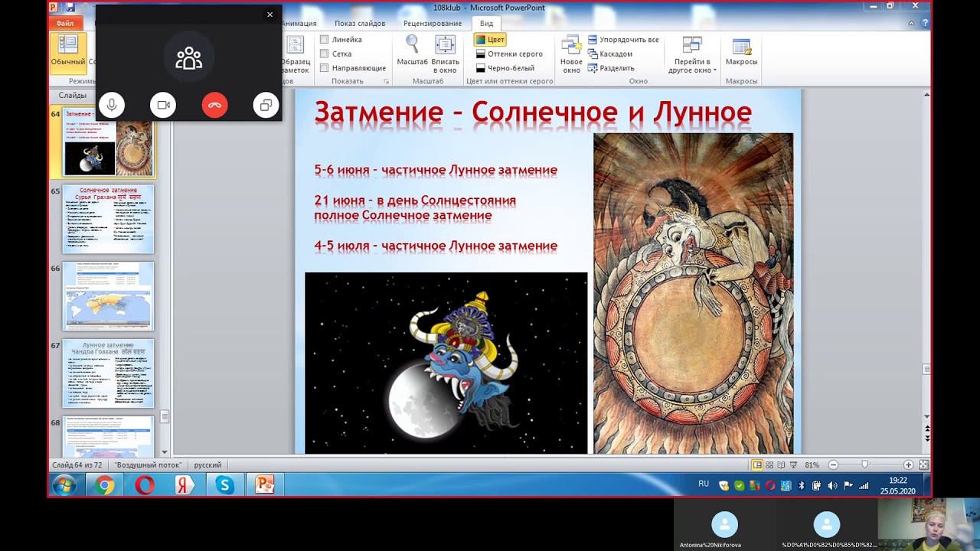The height and width of the screenshot is (551, 980).
Task: Start slideshow from status bar icon
Action: point(792,465)
